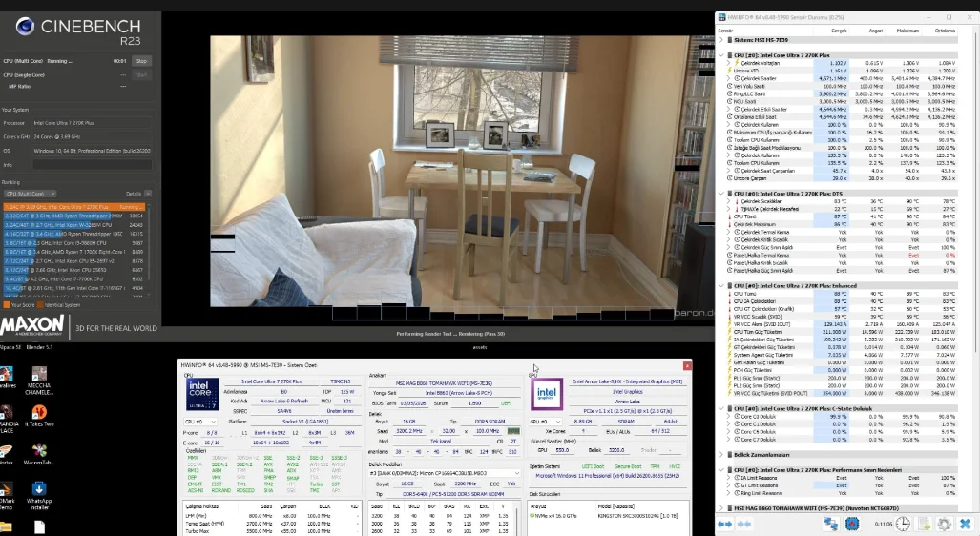Expand the MSI MAG B860 TOMAHAWK WIFI section
The image size is (980, 536).
[x=721, y=508]
